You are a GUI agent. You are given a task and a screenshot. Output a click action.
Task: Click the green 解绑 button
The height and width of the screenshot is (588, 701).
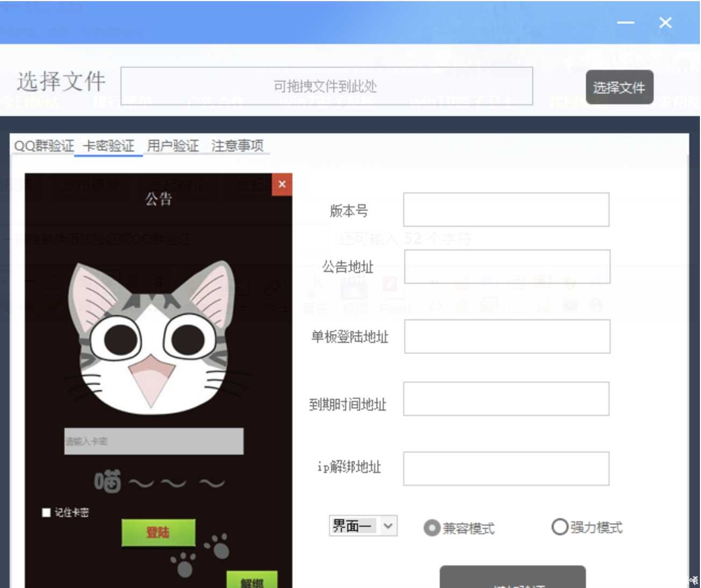click(252, 580)
